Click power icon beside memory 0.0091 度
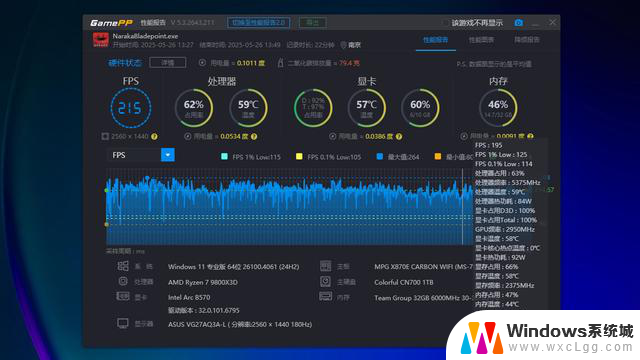The width and height of the screenshot is (640, 360). (x=464, y=136)
